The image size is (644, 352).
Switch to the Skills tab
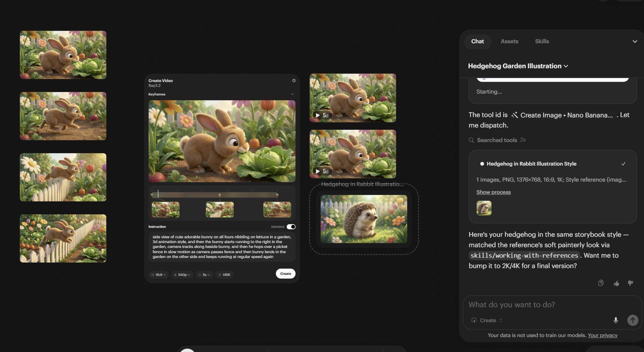[x=542, y=41]
